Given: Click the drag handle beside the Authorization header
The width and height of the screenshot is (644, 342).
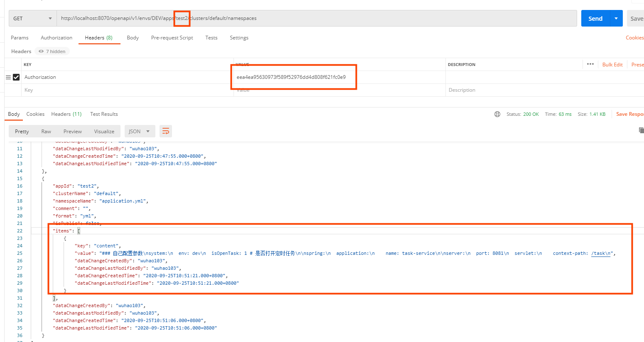Looking at the screenshot, I should (7, 77).
